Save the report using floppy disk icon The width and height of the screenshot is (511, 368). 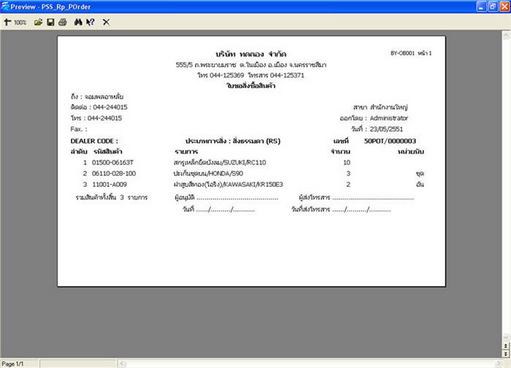point(50,22)
